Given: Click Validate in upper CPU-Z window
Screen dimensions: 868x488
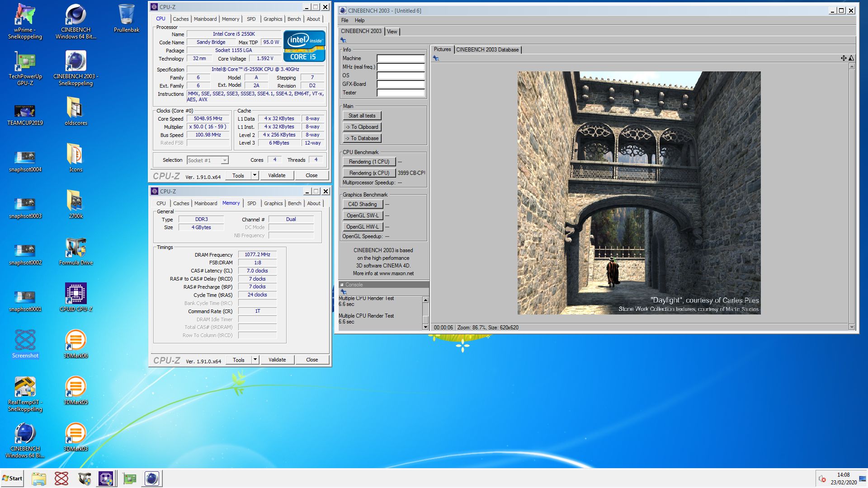Looking at the screenshot, I should point(277,175).
